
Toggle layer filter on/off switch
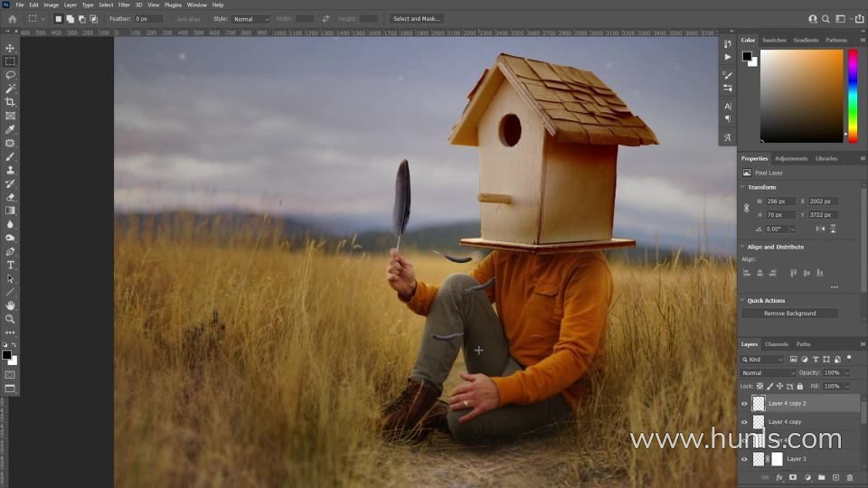(849, 359)
